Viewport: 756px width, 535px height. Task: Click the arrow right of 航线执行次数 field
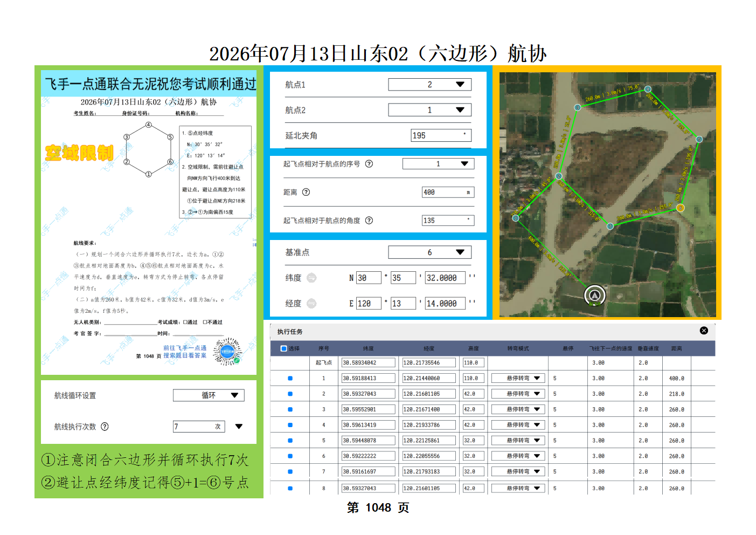[239, 427]
